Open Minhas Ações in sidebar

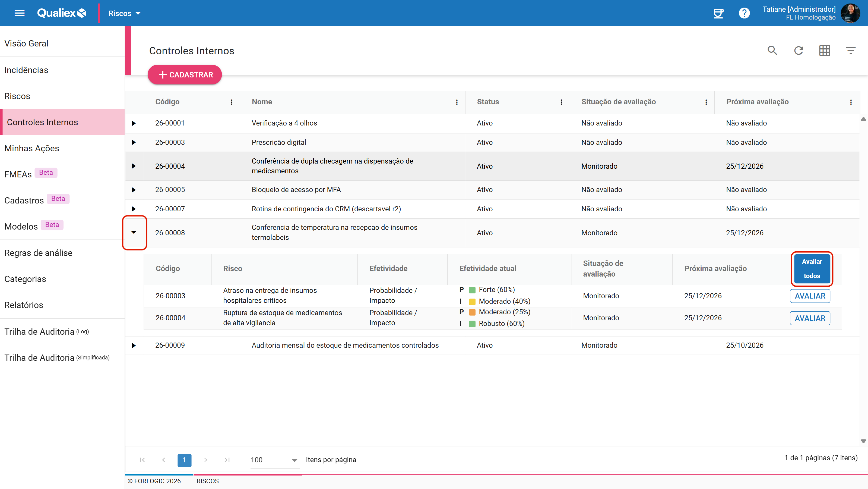32,148
